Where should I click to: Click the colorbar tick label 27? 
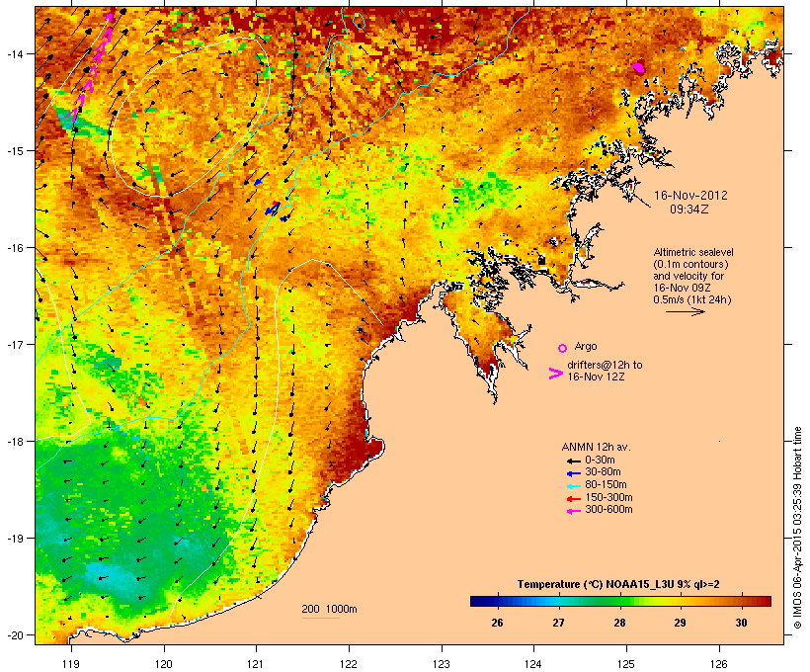click(x=558, y=623)
